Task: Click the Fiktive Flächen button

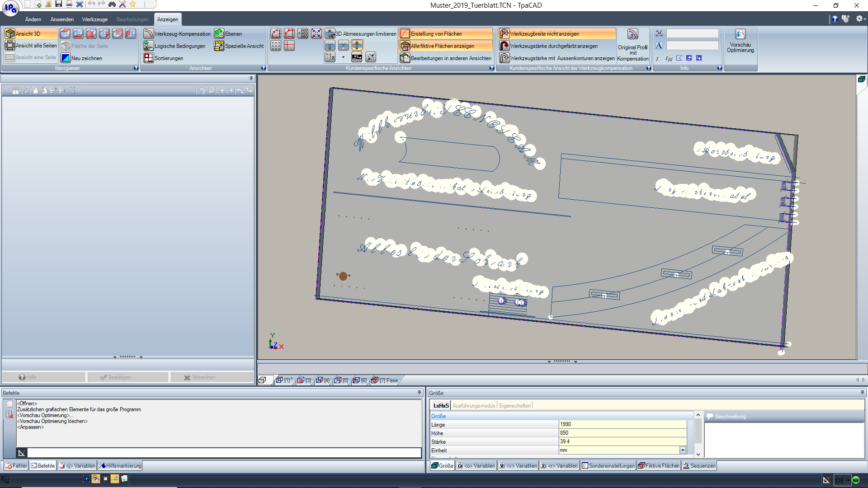Action: (658, 465)
